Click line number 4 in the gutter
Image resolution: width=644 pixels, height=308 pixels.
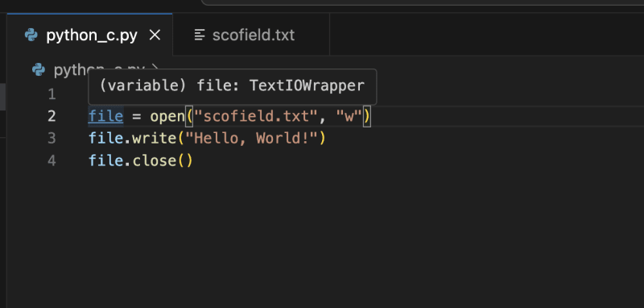[x=52, y=160]
